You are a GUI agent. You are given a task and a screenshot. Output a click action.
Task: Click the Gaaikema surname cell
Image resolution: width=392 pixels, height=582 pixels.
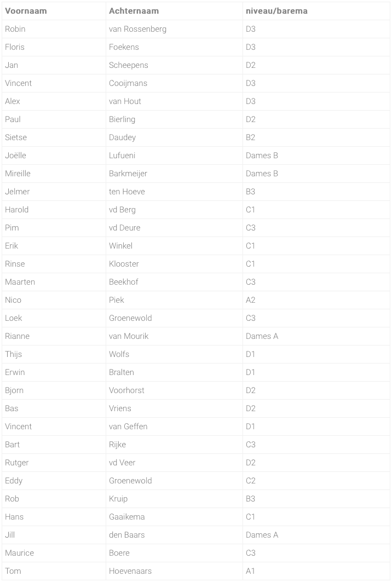coord(174,517)
